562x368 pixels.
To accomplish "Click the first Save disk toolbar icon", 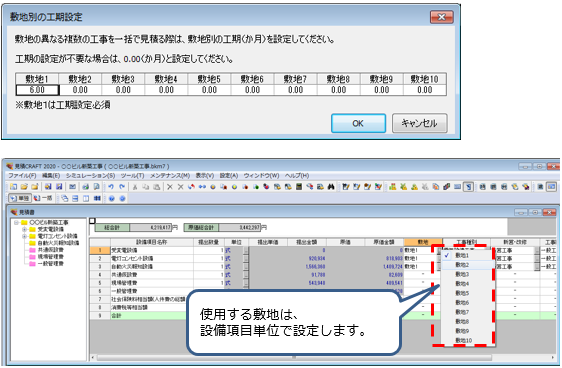I will (x=48, y=187).
